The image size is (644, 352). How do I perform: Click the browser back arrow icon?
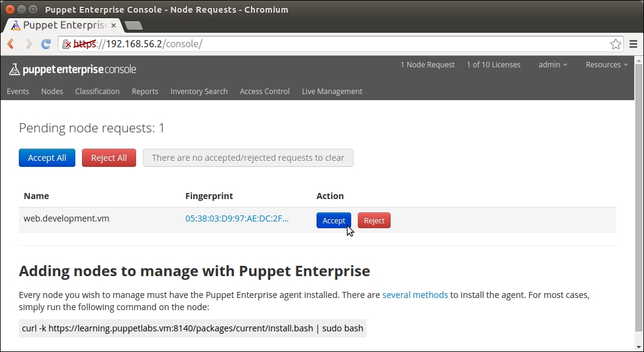[x=10, y=44]
